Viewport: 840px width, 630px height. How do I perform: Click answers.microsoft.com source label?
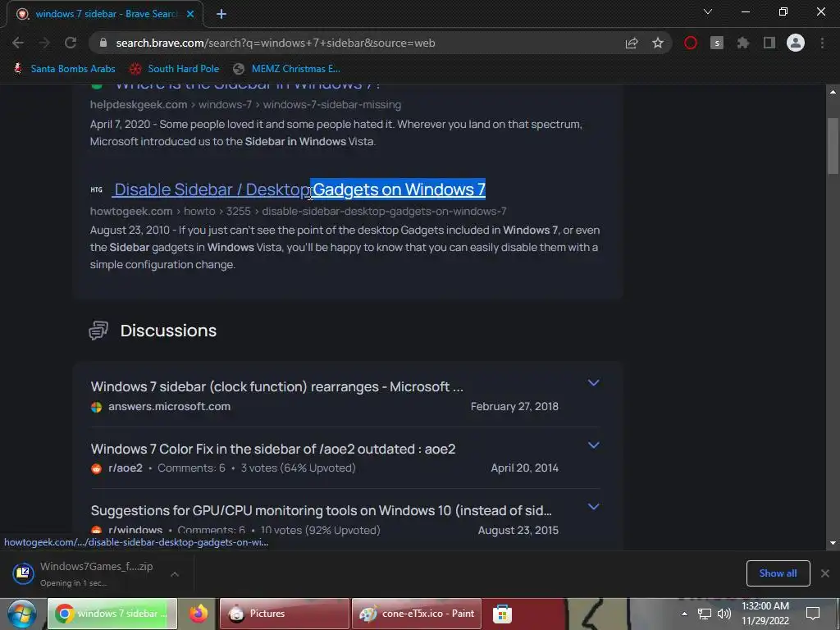(169, 407)
